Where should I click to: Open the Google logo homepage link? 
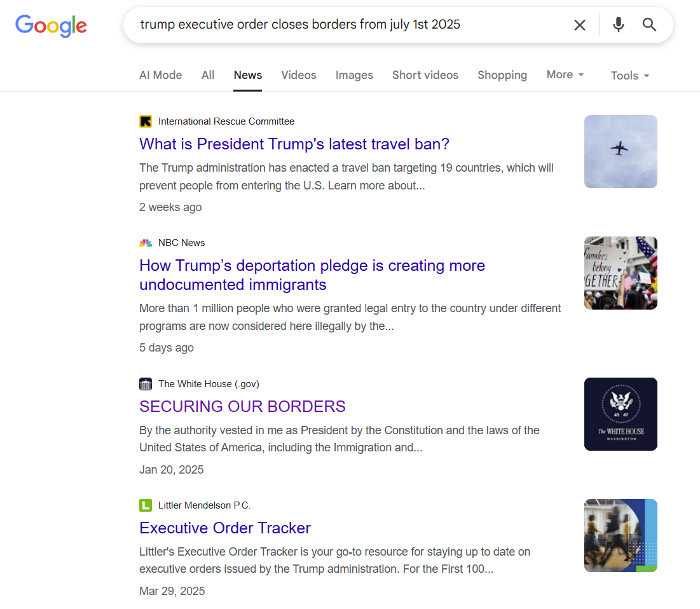(x=51, y=25)
